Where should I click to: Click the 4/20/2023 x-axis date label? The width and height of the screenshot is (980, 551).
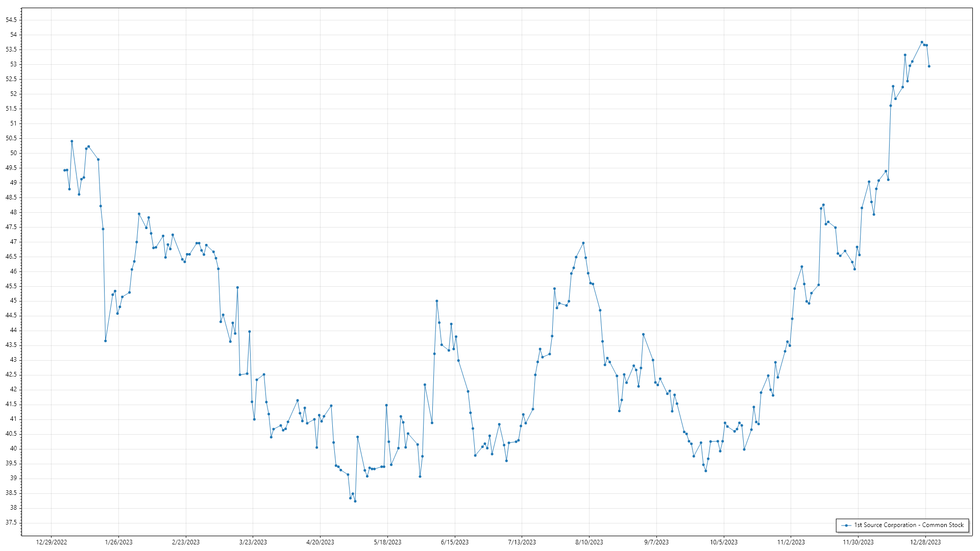(320, 542)
